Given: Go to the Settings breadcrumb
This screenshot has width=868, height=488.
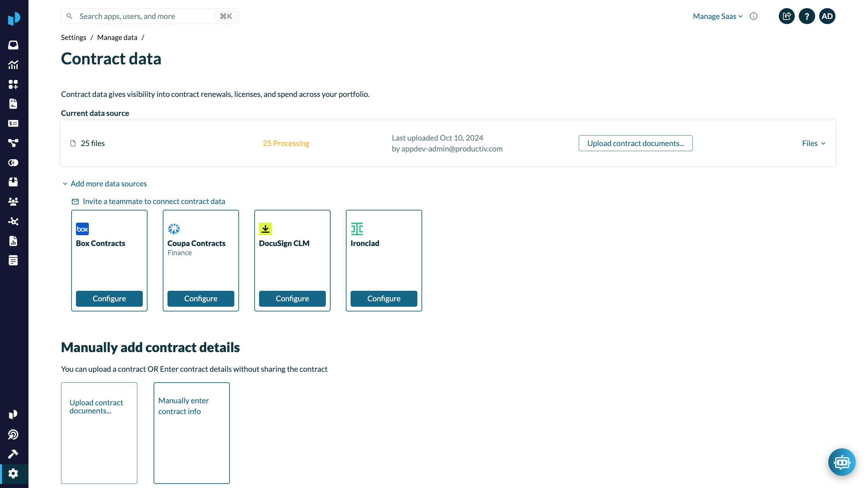Looking at the screenshot, I should [74, 38].
